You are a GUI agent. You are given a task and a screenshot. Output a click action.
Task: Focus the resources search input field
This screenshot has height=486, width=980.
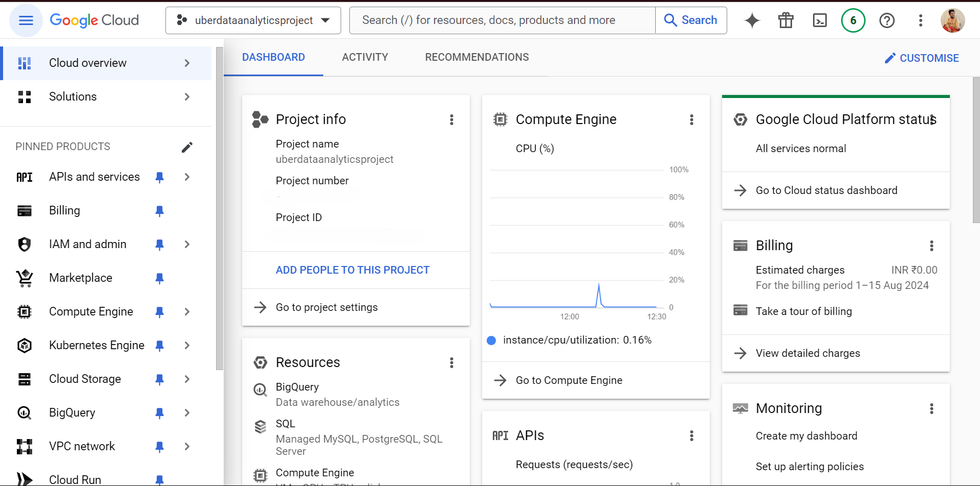503,20
